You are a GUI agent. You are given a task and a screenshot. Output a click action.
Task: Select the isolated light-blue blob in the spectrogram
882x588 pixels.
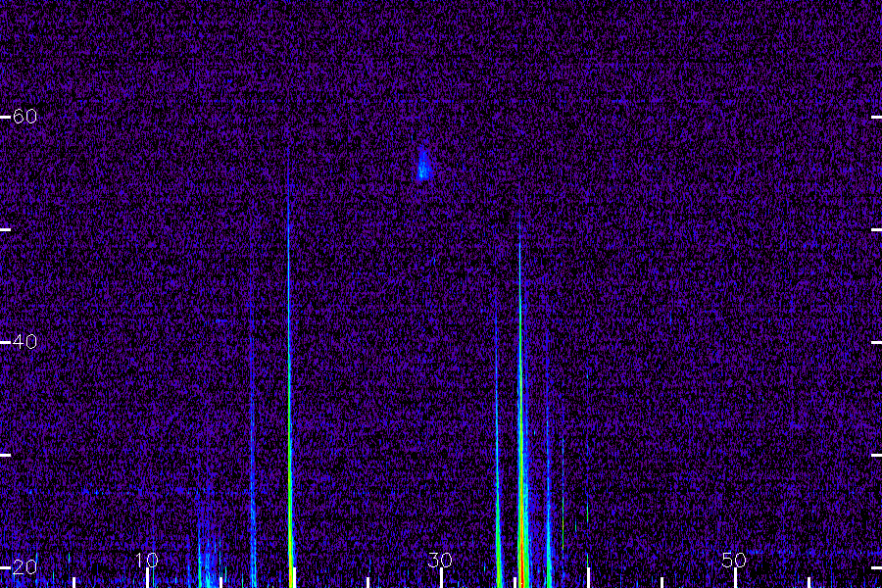coord(423,164)
